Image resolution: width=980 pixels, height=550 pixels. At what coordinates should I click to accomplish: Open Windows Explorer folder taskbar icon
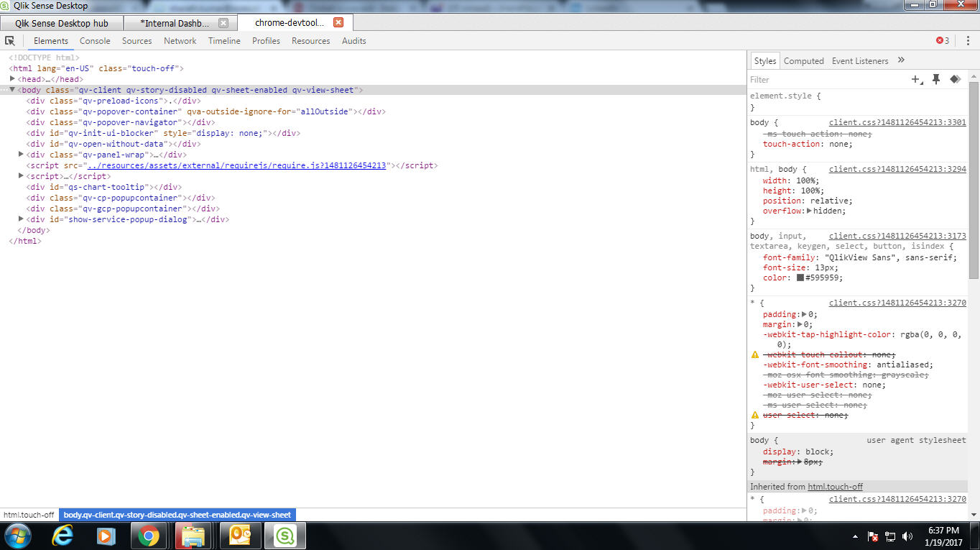point(193,536)
